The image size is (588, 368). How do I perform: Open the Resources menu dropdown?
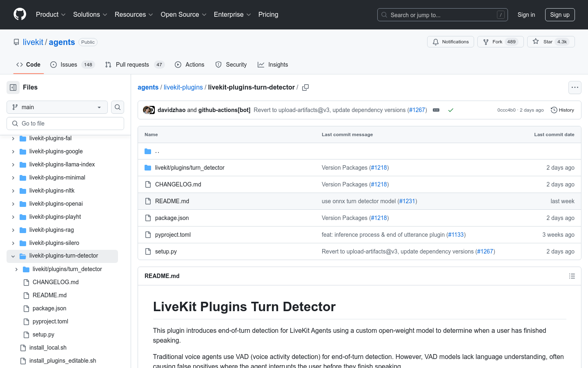coord(134,15)
